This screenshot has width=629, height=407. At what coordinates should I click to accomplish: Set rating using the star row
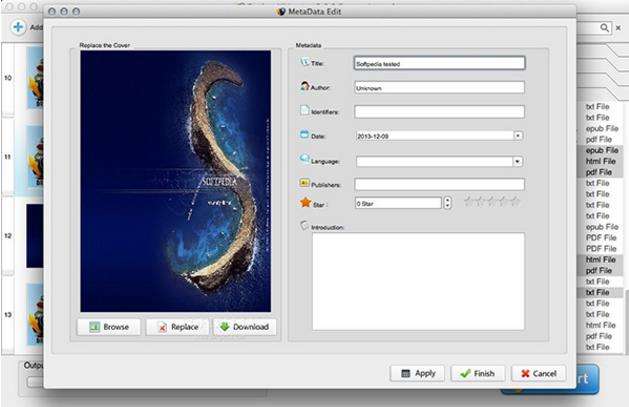click(x=492, y=201)
